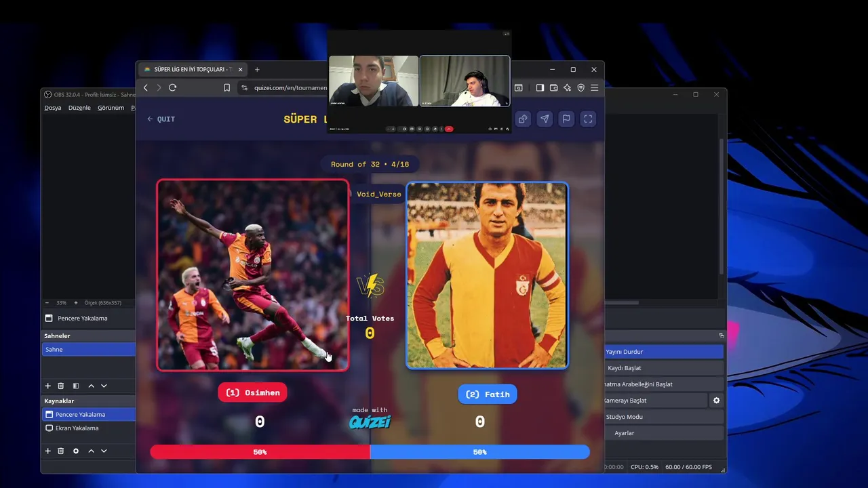
Task: Click the Quizei copy link icon
Action: tap(523, 119)
